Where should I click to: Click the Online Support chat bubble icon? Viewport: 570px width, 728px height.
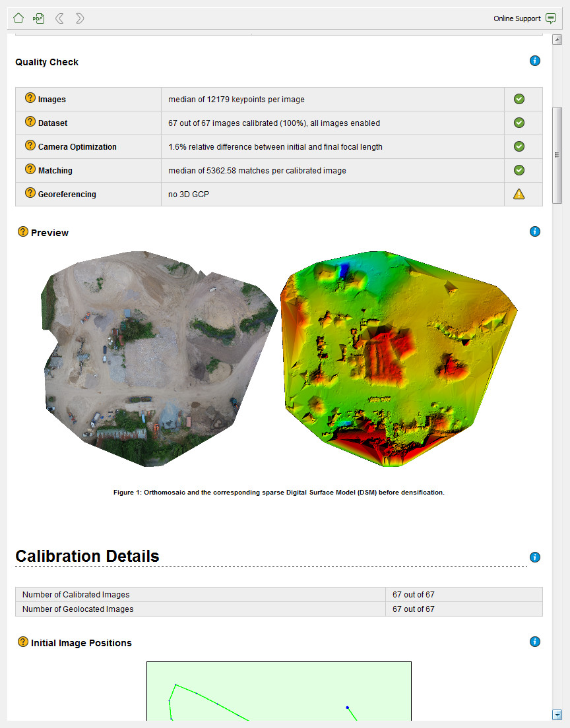click(551, 18)
